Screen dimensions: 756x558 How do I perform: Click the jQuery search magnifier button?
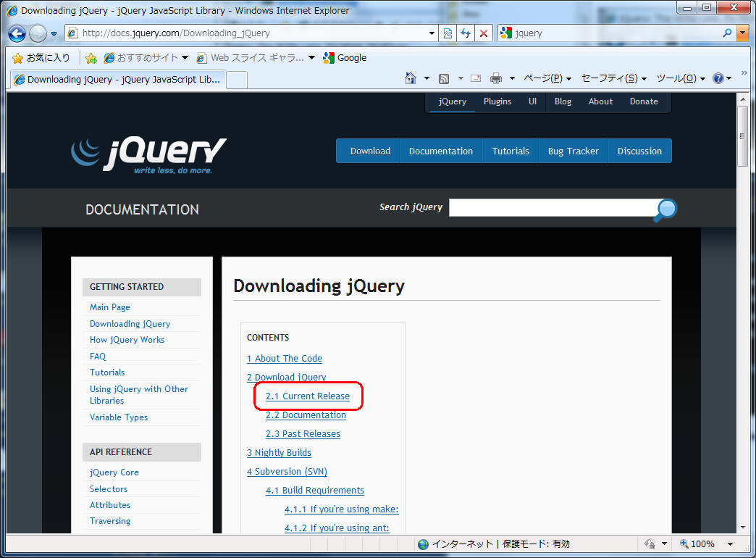(x=664, y=209)
